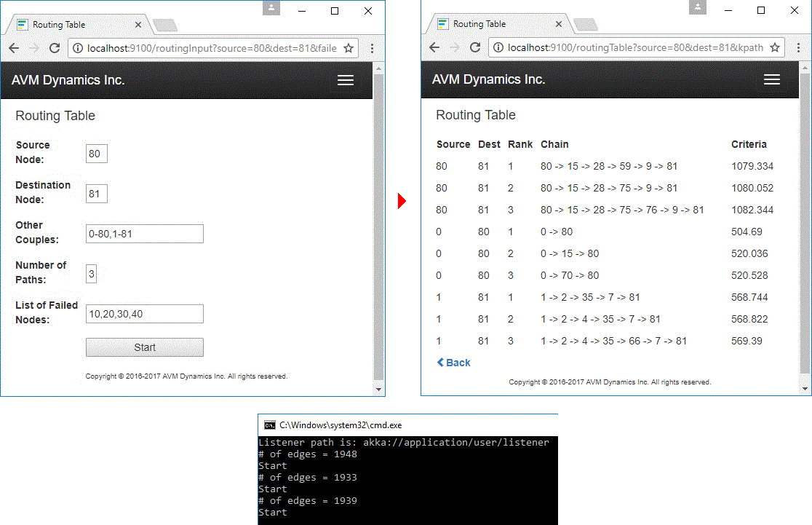
Task: Open user profile icon in right window title bar
Action: (x=697, y=7)
